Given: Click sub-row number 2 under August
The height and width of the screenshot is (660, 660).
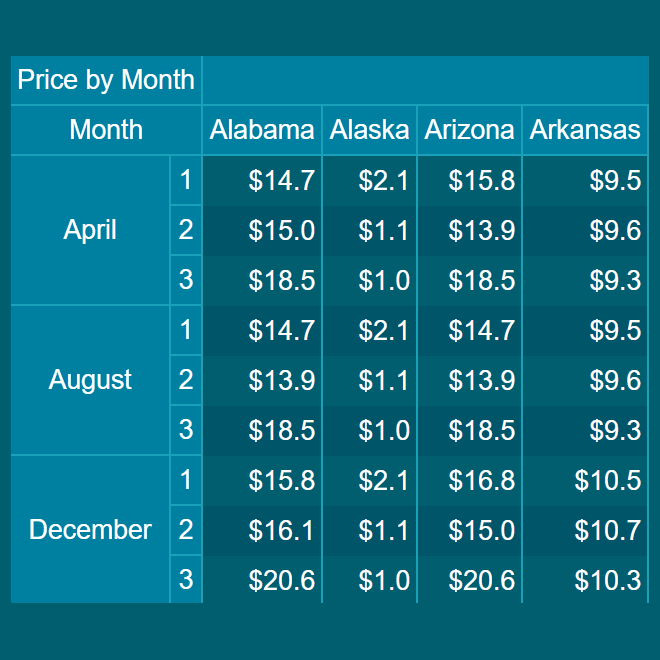Looking at the screenshot, I should pyautogui.click(x=186, y=380).
